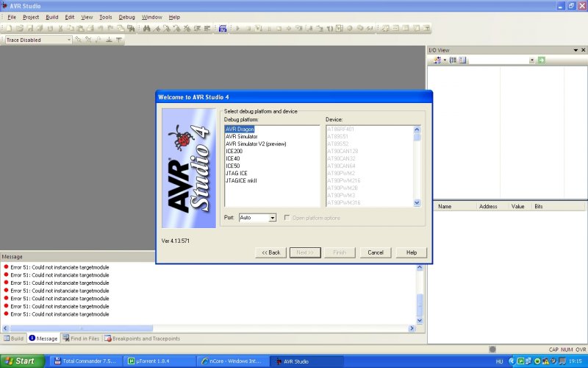Click the I/O View filter wand icon

(437, 60)
